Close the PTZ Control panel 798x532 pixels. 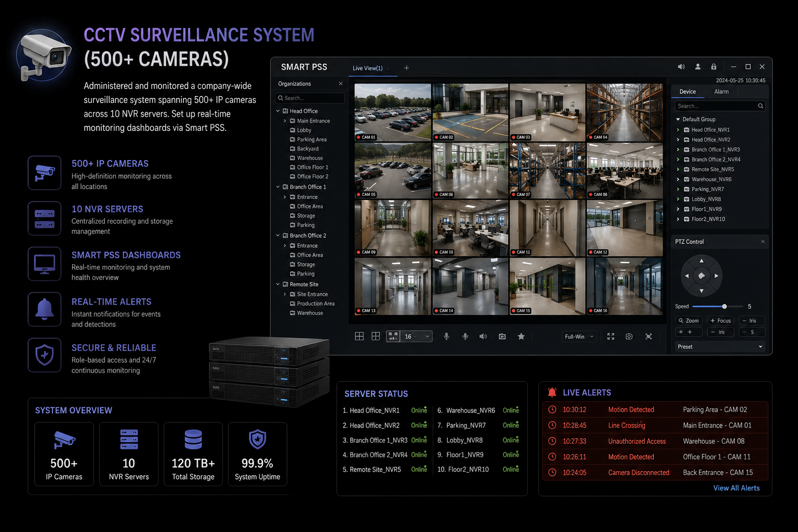point(763,242)
